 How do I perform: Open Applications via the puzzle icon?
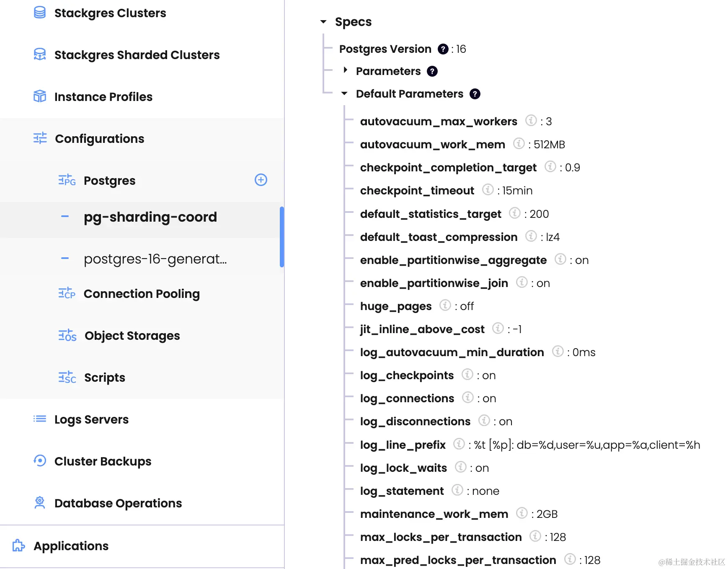click(x=18, y=546)
